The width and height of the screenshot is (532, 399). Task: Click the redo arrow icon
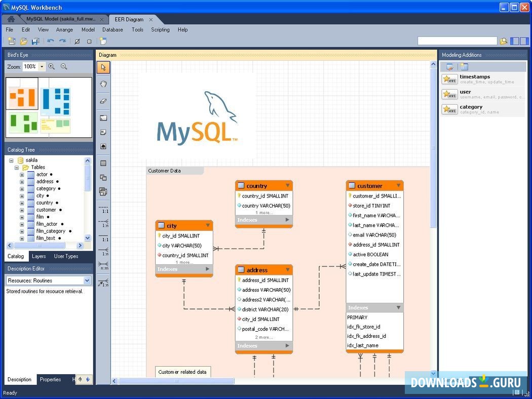62,42
